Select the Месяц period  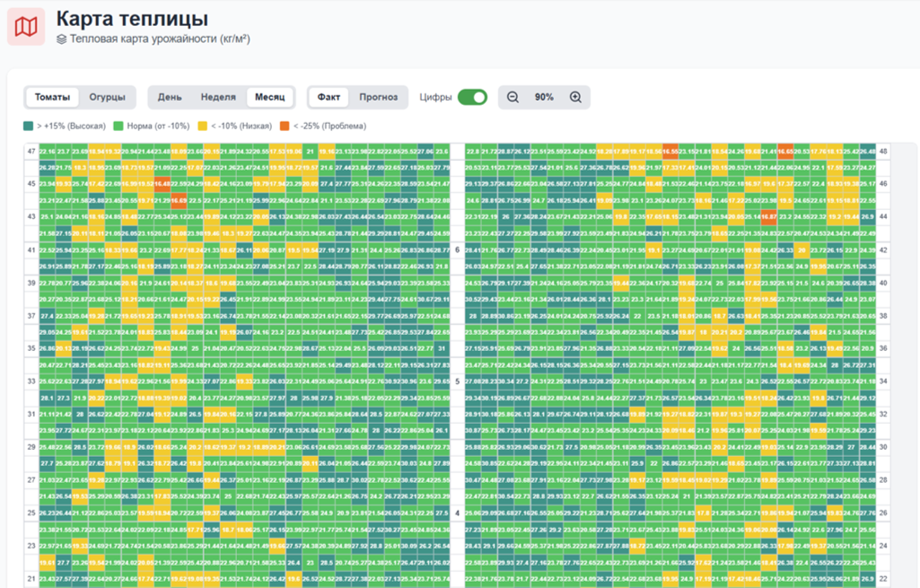270,97
